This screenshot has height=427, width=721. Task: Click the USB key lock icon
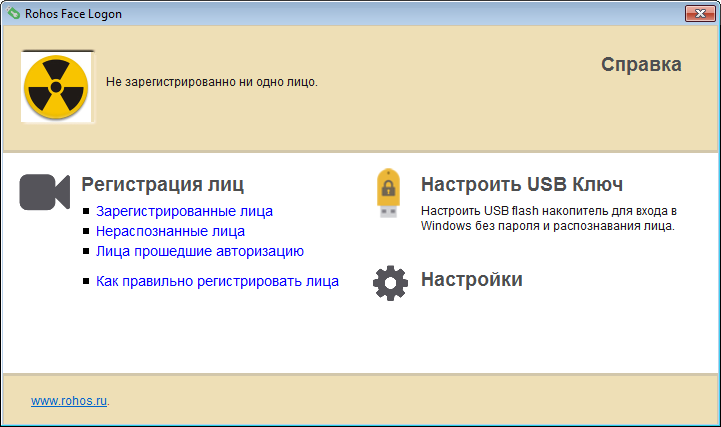coord(389,193)
